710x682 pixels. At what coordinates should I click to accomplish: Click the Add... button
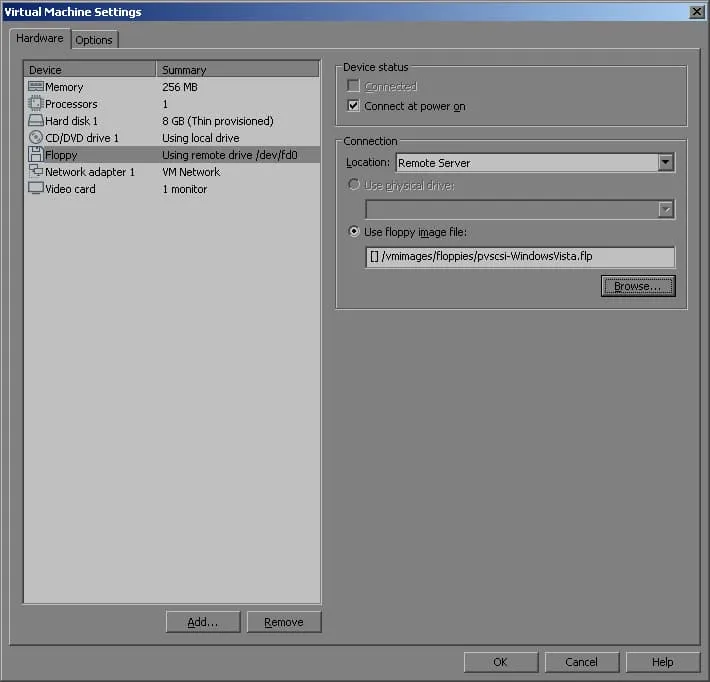[203, 622]
